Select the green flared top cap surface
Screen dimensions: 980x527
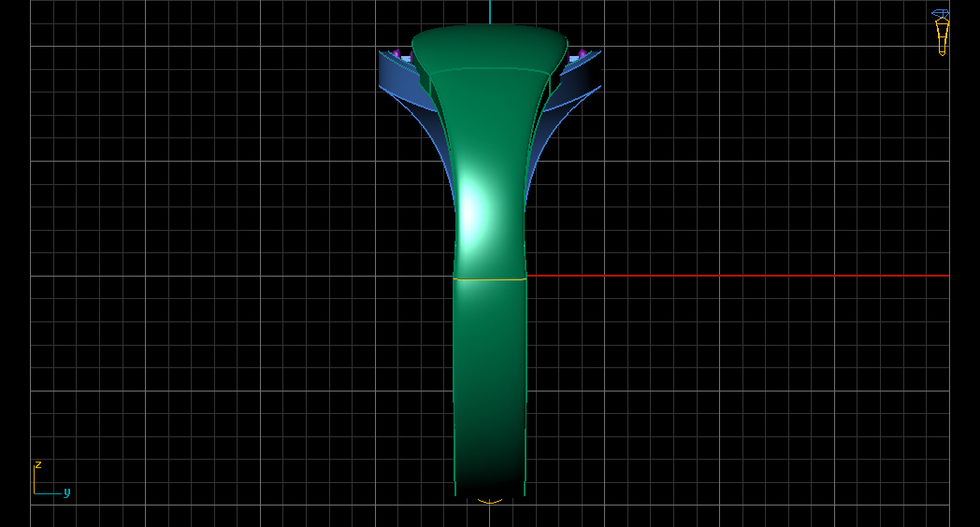(x=489, y=47)
